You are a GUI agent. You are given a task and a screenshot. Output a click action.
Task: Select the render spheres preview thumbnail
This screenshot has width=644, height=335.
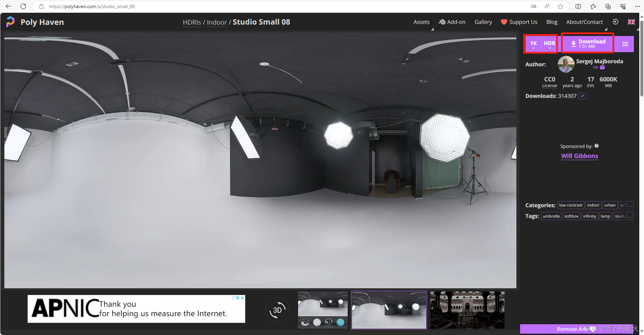pos(323,310)
